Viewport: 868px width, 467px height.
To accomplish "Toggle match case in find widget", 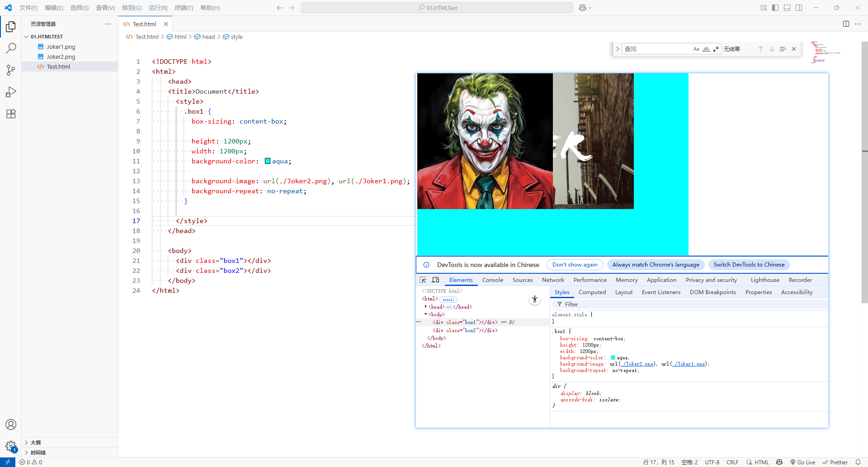I will pyautogui.click(x=696, y=49).
